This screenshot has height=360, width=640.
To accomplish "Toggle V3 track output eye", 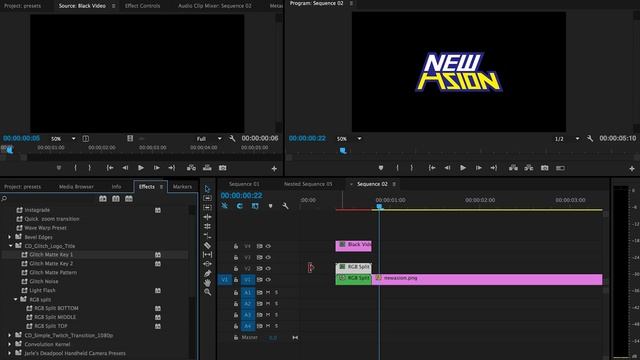I will 268,258.
